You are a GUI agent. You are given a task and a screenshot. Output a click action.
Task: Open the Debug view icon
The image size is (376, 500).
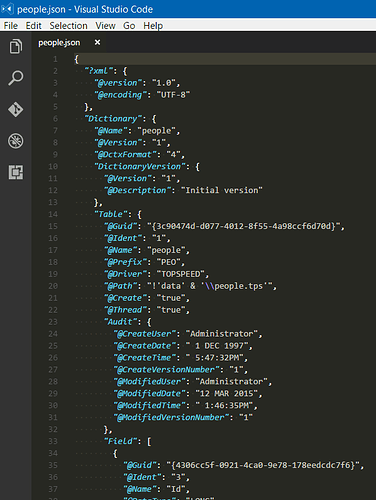tap(16, 141)
